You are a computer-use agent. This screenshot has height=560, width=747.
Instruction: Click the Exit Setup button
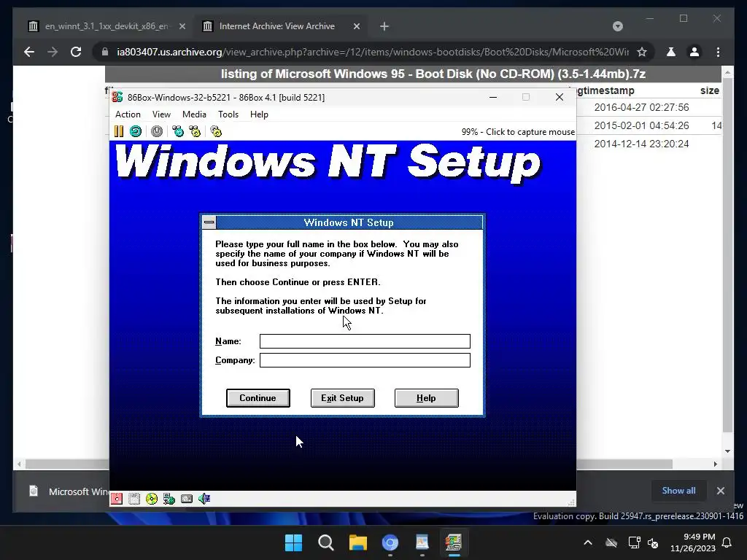click(x=342, y=398)
